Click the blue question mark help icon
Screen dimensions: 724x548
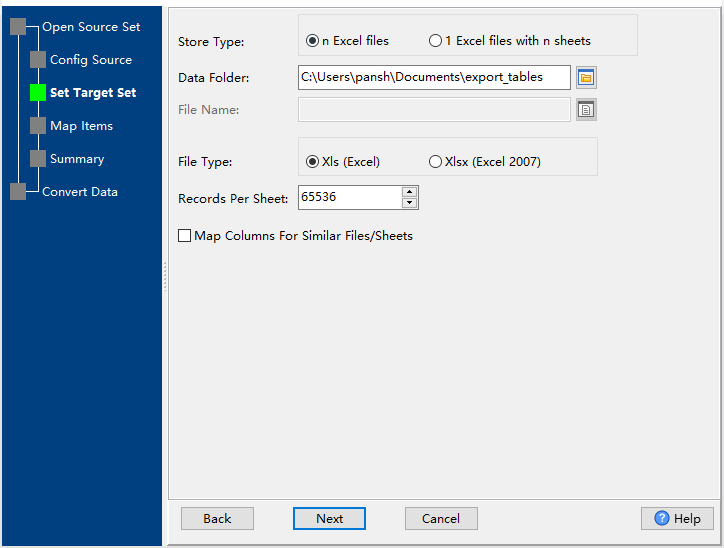click(x=661, y=518)
